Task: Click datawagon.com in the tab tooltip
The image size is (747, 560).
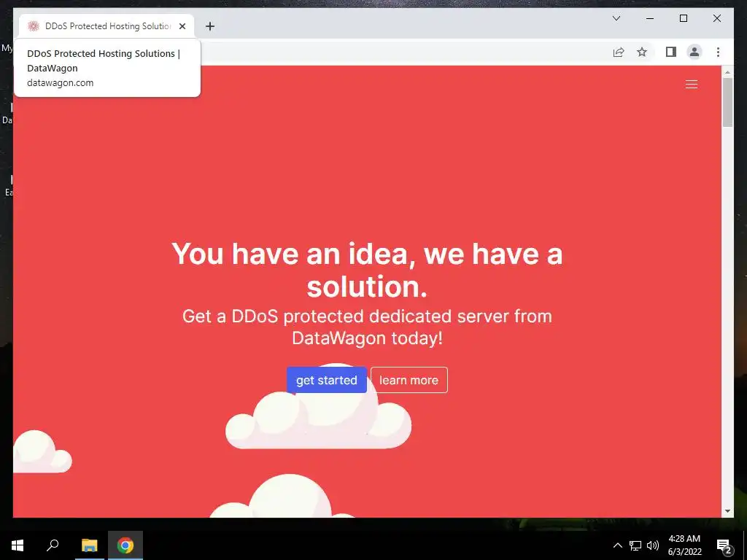Action: 60,83
